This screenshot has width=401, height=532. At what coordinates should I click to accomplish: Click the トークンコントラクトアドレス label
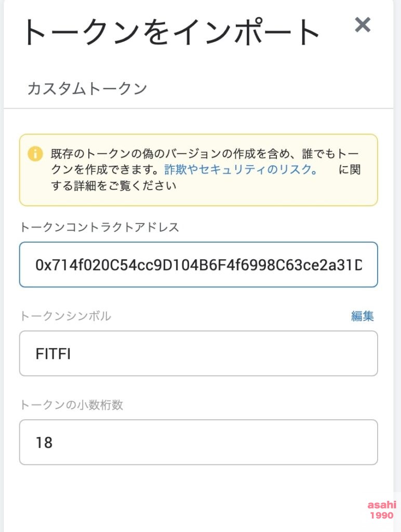click(99, 227)
